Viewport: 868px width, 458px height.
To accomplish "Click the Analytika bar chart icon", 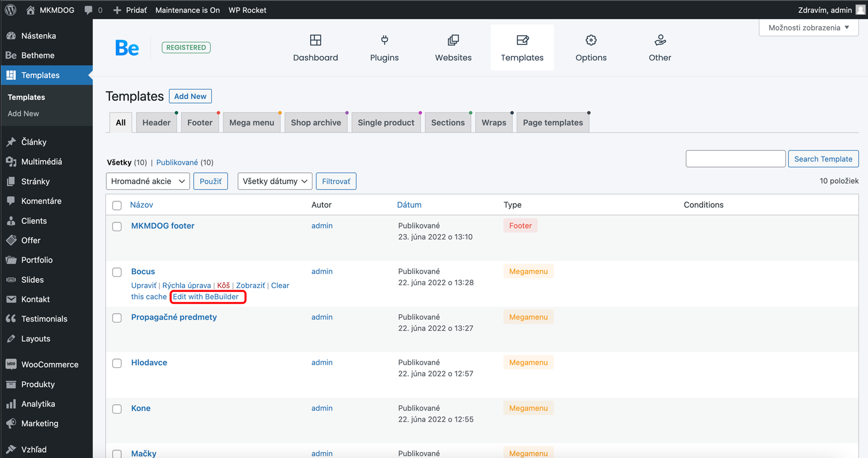I will tap(11, 404).
